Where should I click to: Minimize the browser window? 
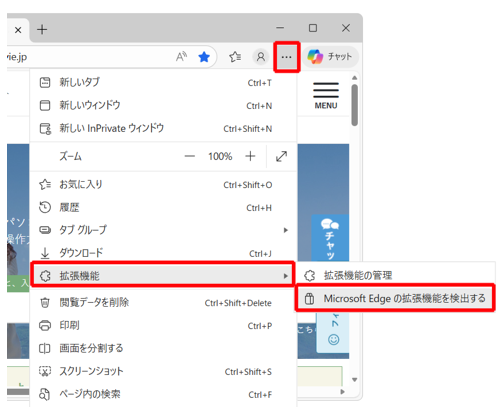280,28
